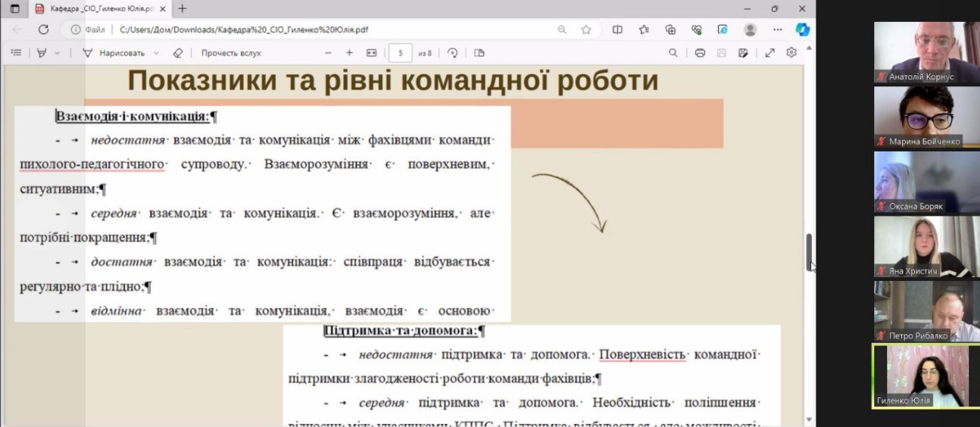Open the PDF viewer settings gear
This screenshot has height=427, width=980.
791,53
